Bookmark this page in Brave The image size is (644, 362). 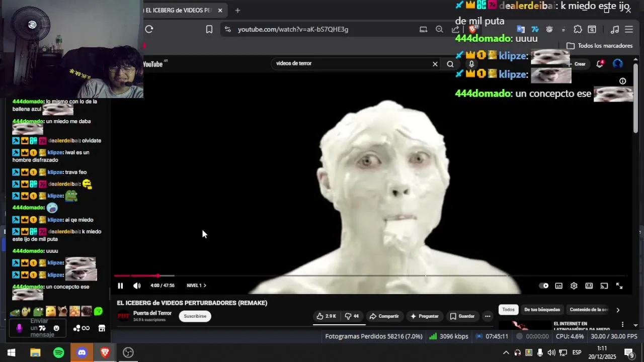coord(209,29)
